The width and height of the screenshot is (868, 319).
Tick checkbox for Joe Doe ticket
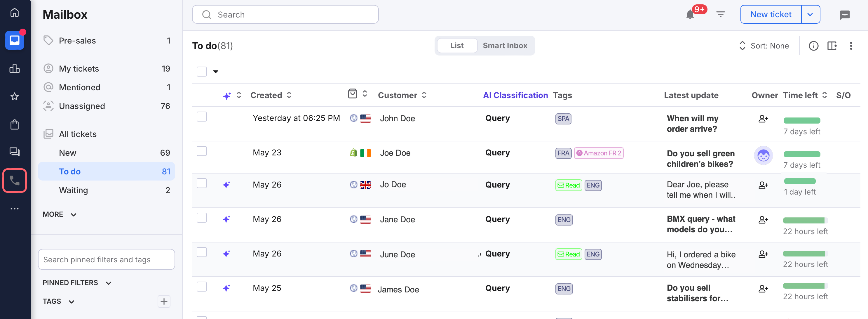tap(201, 151)
